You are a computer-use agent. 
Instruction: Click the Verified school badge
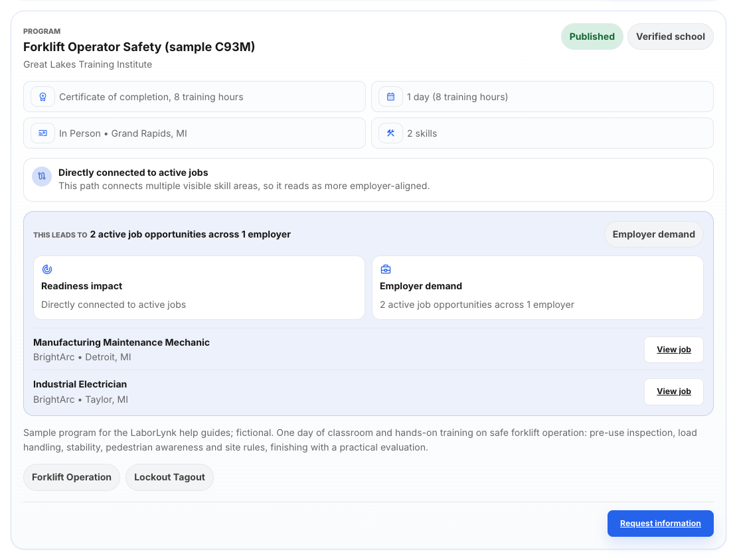pyautogui.click(x=670, y=36)
